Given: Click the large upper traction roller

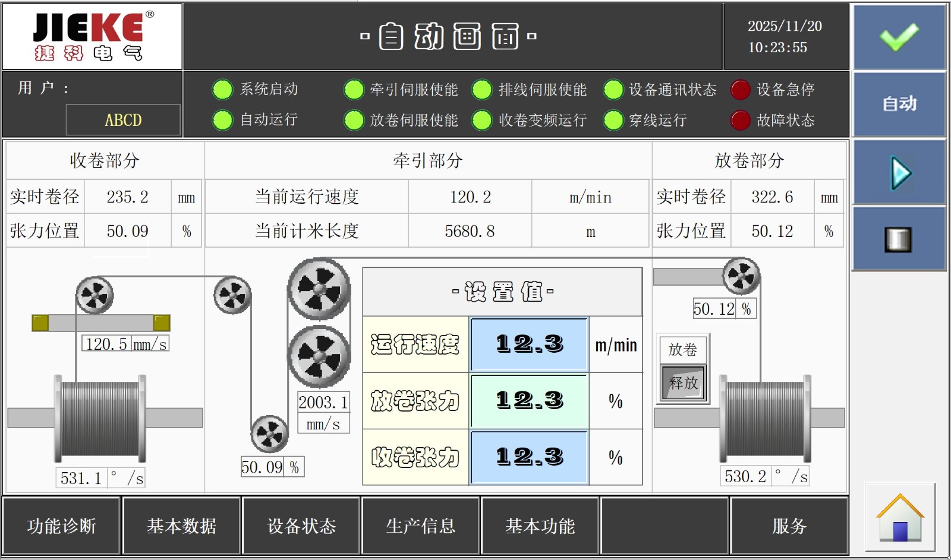Looking at the screenshot, I should [x=319, y=289].
